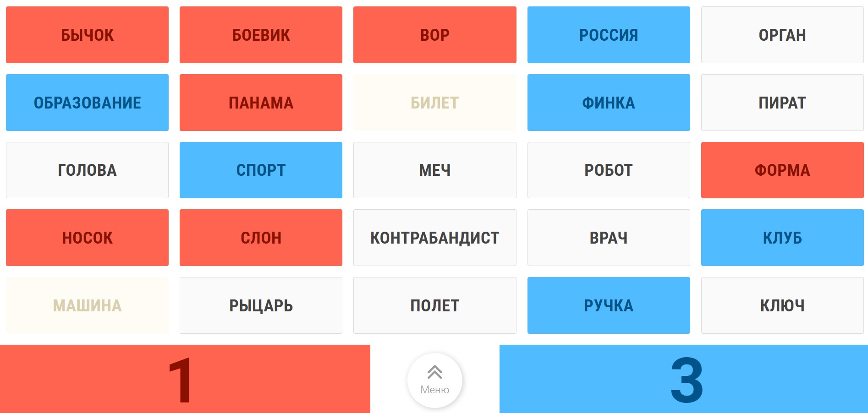Select the red ФОРМА card

point(782,169)
